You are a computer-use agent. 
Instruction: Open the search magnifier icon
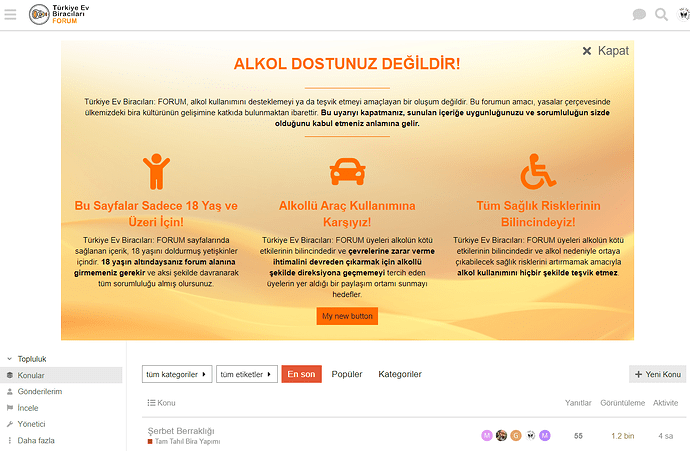[661, 15]
